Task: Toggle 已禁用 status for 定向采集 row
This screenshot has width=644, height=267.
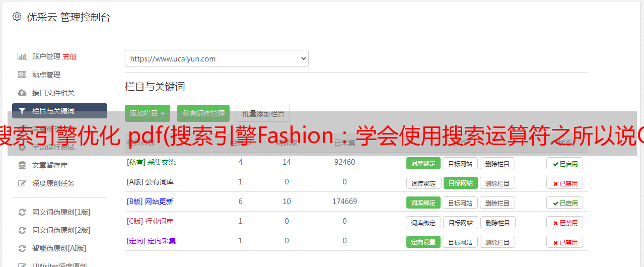Action: [x=565, y=242]
